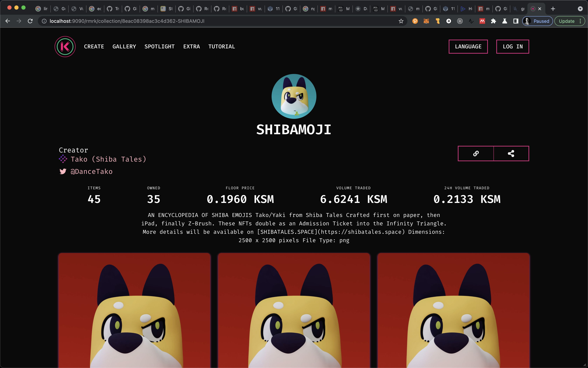
Task: Open the EXTRA menu
Action: point(191,46)
